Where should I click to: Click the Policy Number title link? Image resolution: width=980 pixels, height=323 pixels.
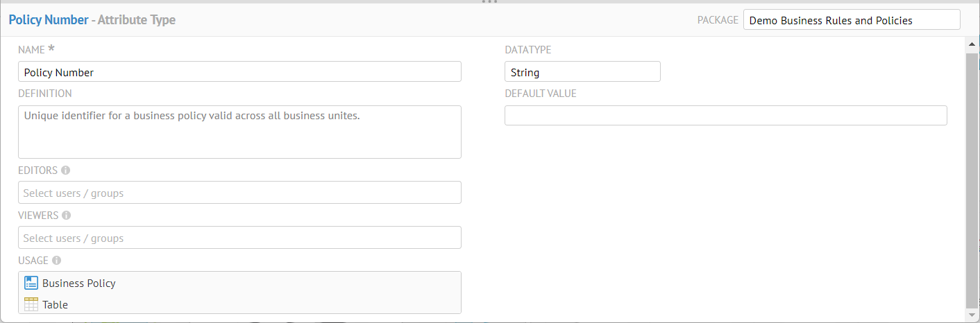(48, 20)
